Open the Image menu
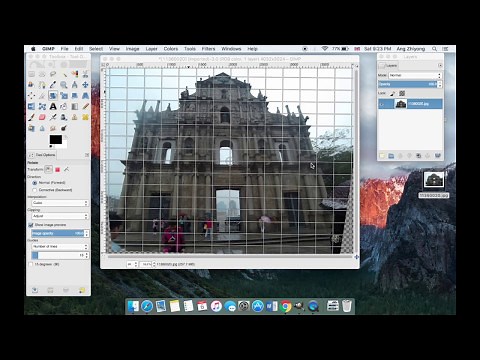This screenshot has height=360, width=480. pyautogui.click(x=132, y=49)
